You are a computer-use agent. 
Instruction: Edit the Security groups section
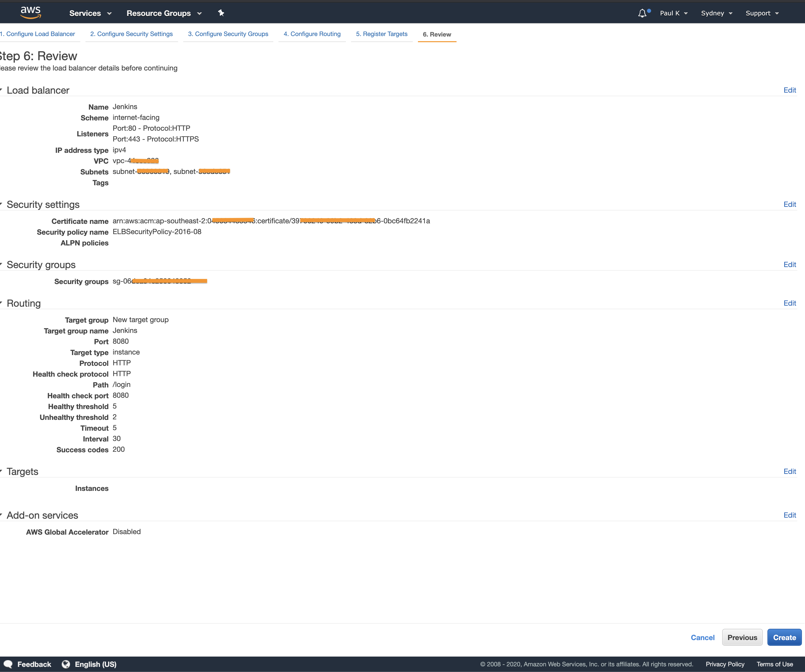pyautogui.click(x=790, y=264)
